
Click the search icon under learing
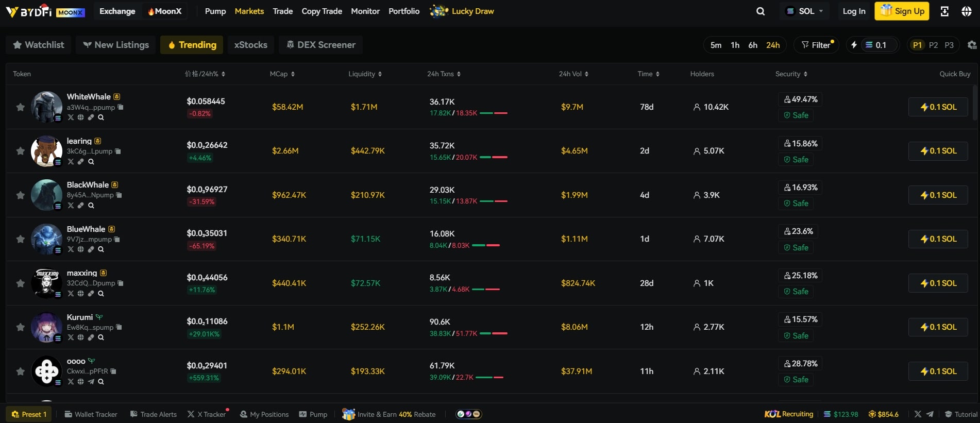point(91,161)
